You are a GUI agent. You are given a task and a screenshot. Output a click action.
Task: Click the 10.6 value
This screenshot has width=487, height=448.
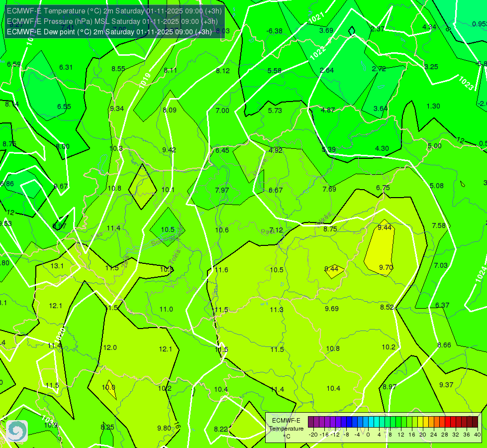222,230
